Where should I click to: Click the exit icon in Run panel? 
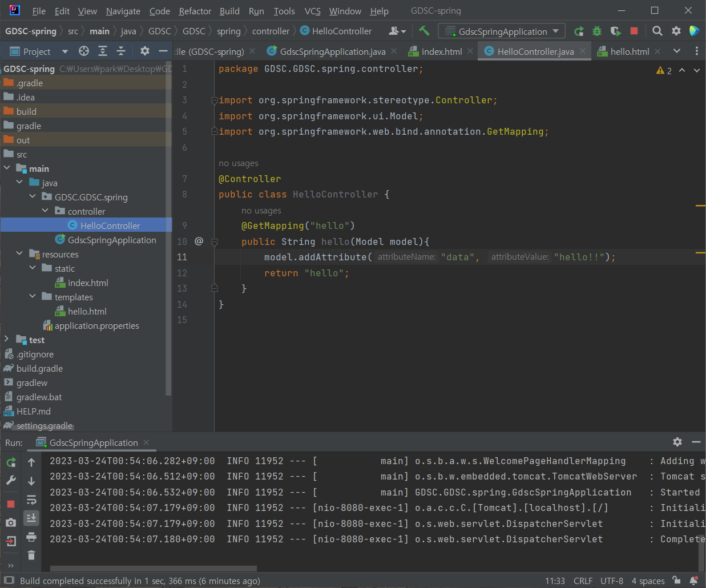coord(11,541)
